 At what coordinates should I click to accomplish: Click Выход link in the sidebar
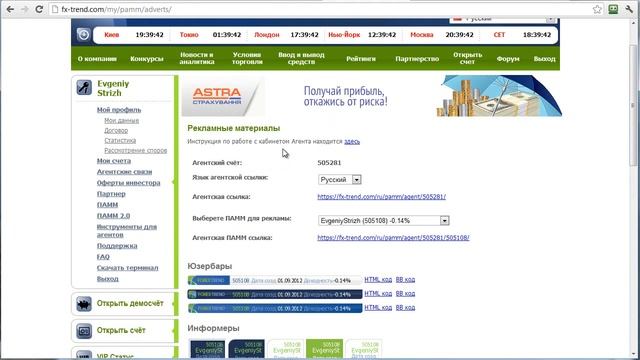pos(108,279)
